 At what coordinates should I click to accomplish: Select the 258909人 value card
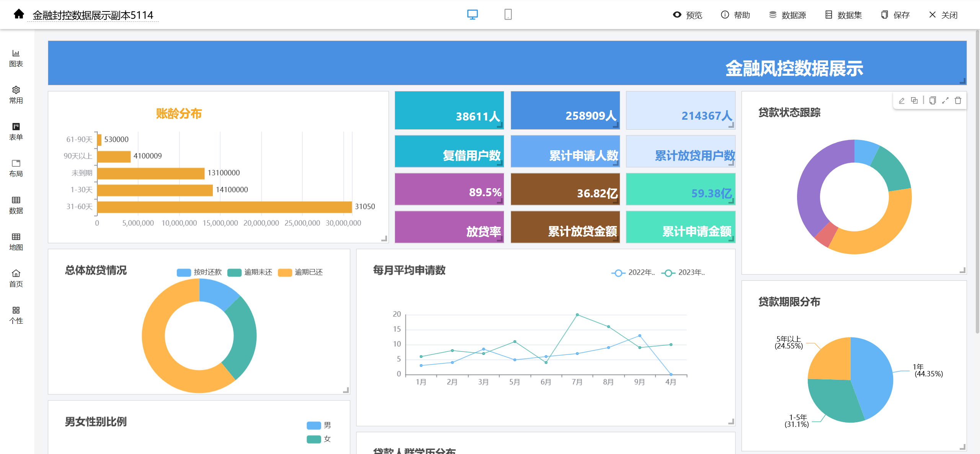coord(565,110)
